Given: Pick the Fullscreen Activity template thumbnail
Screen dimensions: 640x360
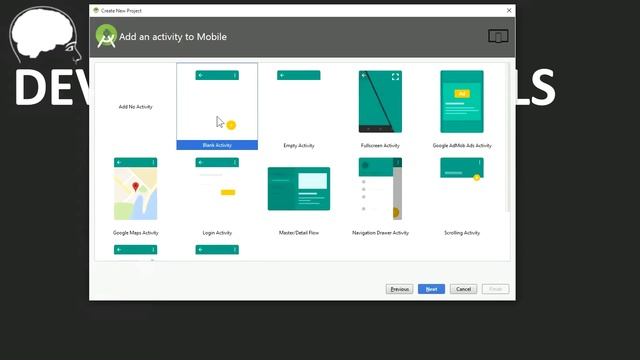Looking at the screenshot, I should coord(380,101).
